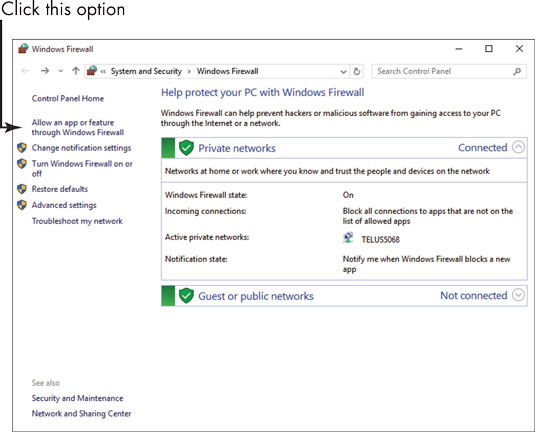Click Notification state label
Image resolution: width=535 pixels, height=432 pixels.
tap(196, 259)
